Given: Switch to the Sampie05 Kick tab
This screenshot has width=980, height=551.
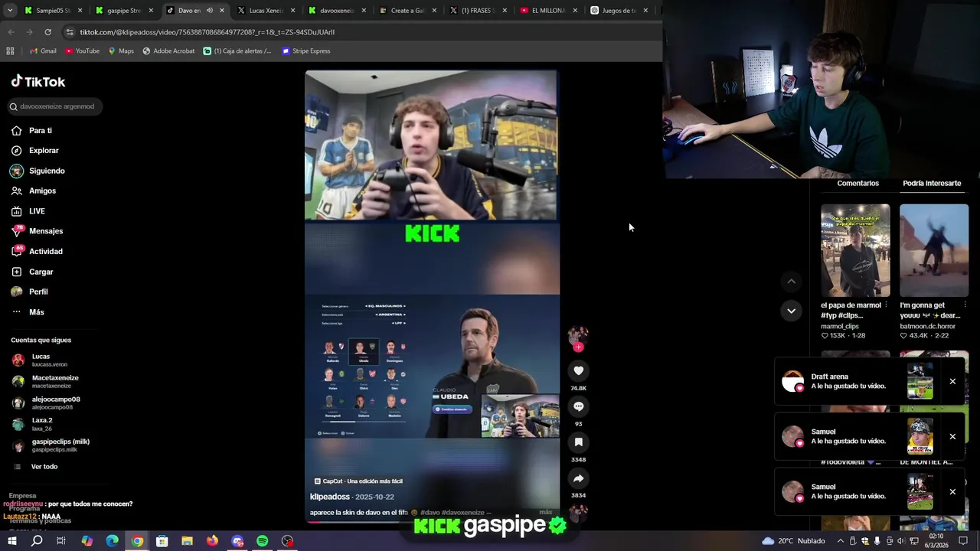Looking at the screenshot, I should [x=53, y=11].
